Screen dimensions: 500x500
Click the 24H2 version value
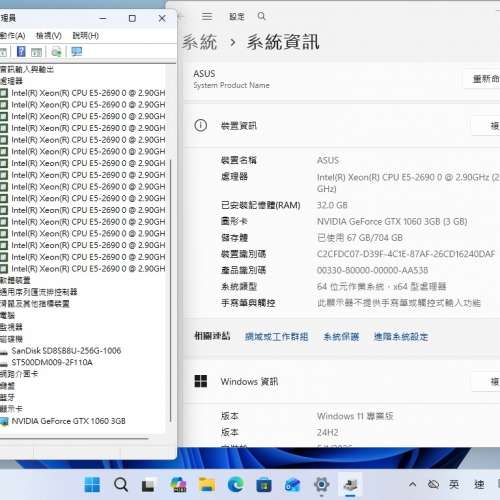[x=328, y=432]
